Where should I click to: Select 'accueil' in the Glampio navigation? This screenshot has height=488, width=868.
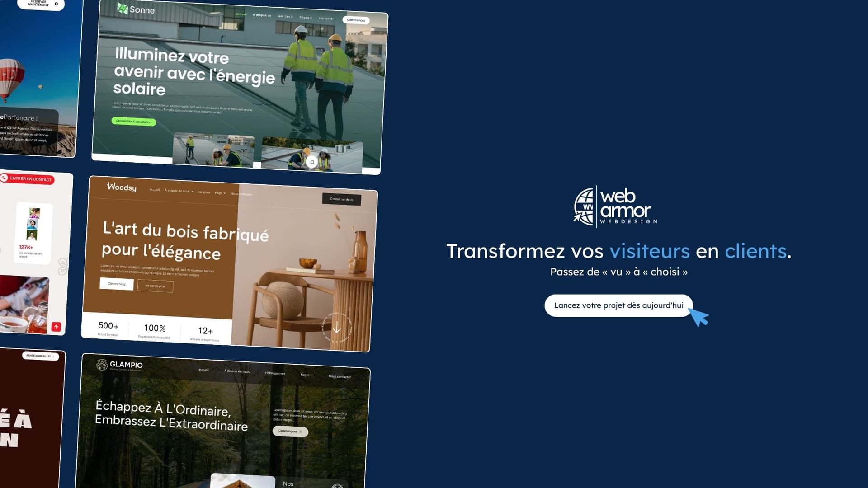pyautogui.click(x=203, y=370)
